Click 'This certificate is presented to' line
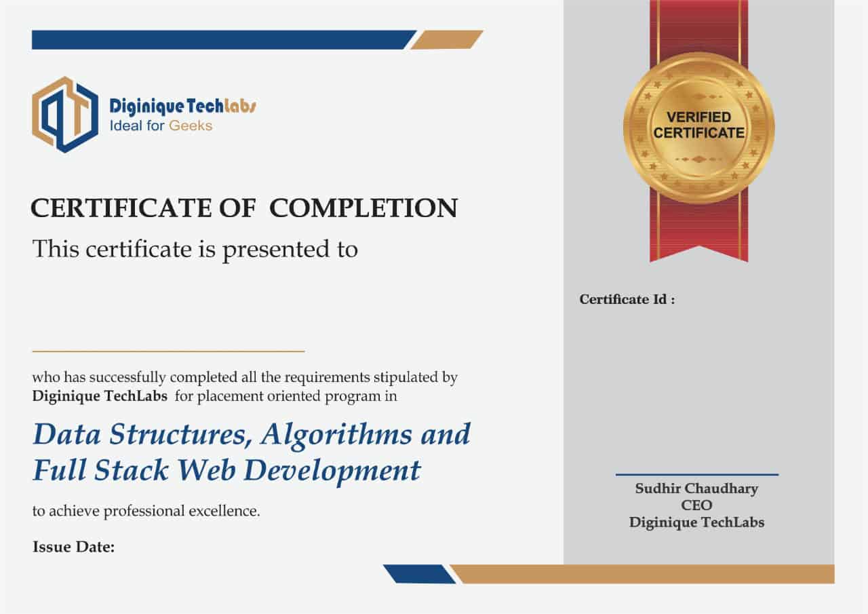The height and width of the screenshot is (614, 868). (195, 249)
